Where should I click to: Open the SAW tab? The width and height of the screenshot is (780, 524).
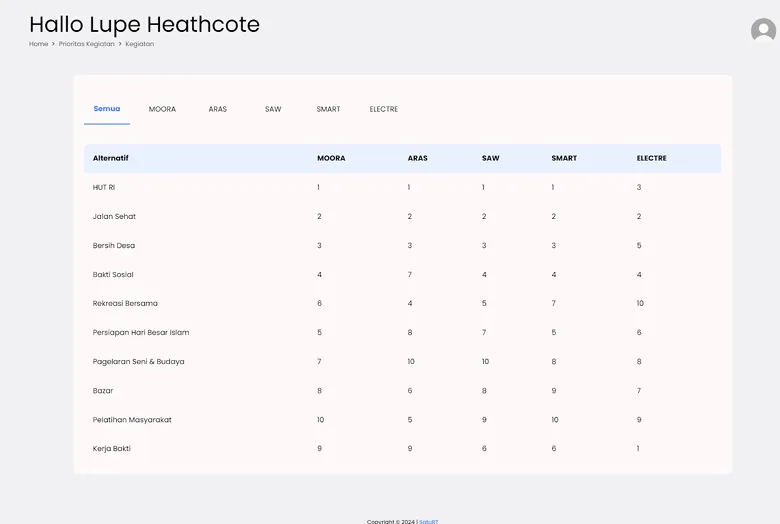tap(273, 109)
